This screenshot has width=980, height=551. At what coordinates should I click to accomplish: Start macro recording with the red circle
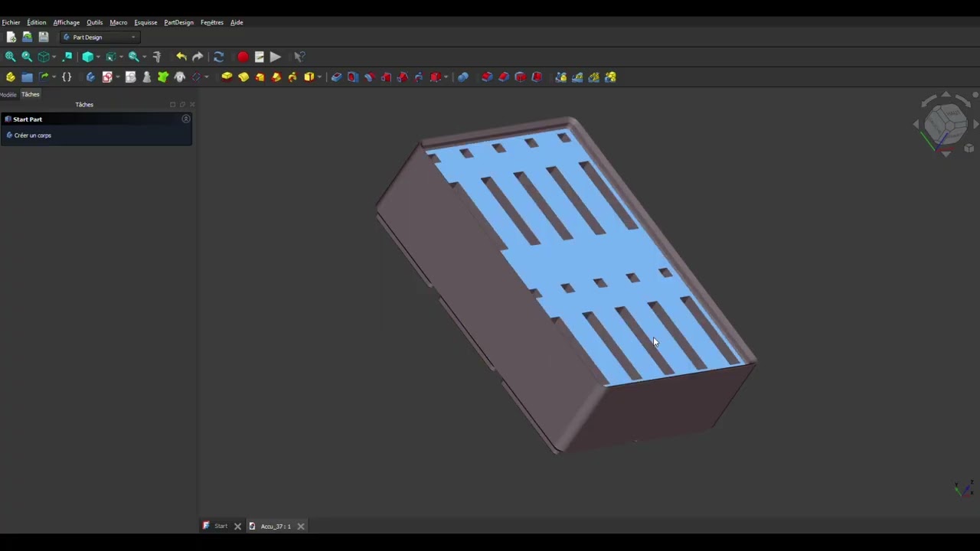(243, 57)
